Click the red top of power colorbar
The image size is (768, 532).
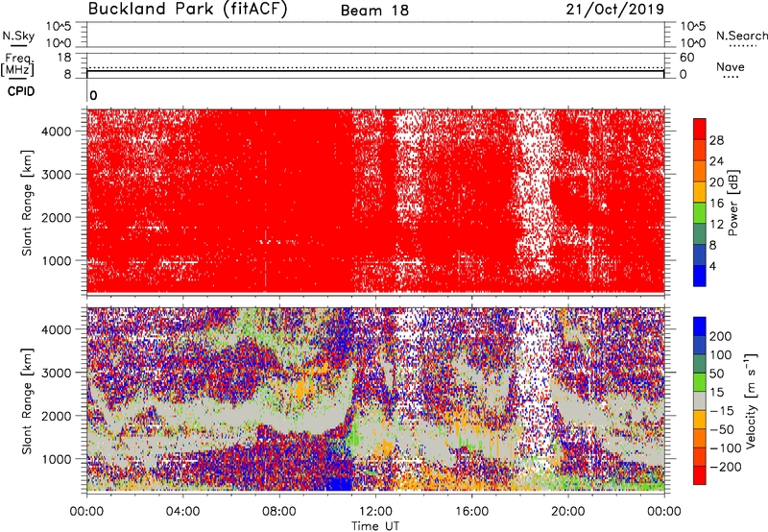click(700, 129)
